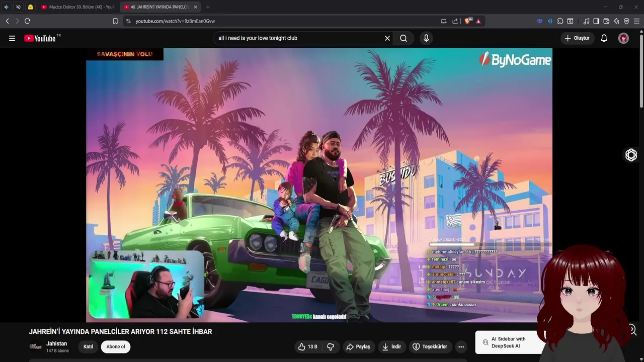Bookmark this page

[x=115, y=21]
